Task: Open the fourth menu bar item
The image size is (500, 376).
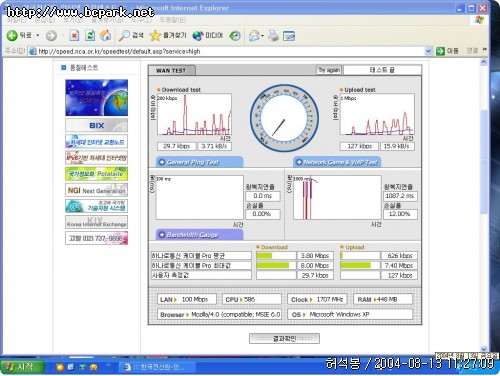Action: pos(107,20)
